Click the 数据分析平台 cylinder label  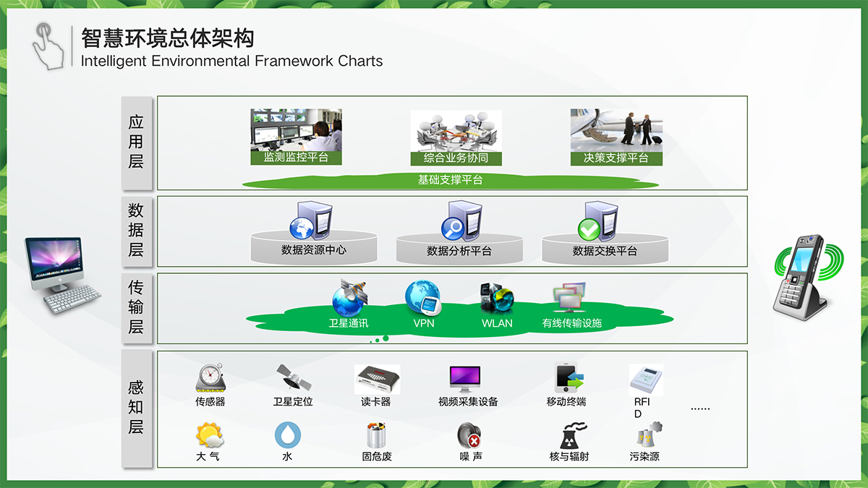click(459, 251)
